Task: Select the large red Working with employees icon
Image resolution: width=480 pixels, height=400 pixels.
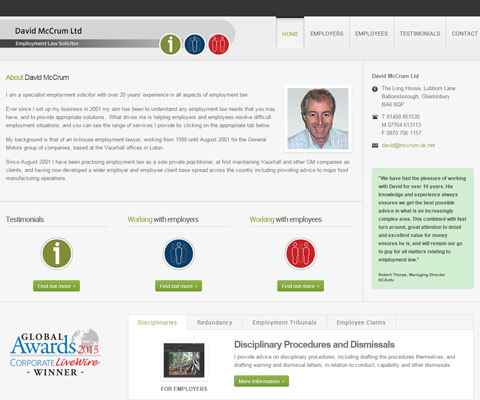Action: (301, 253)
